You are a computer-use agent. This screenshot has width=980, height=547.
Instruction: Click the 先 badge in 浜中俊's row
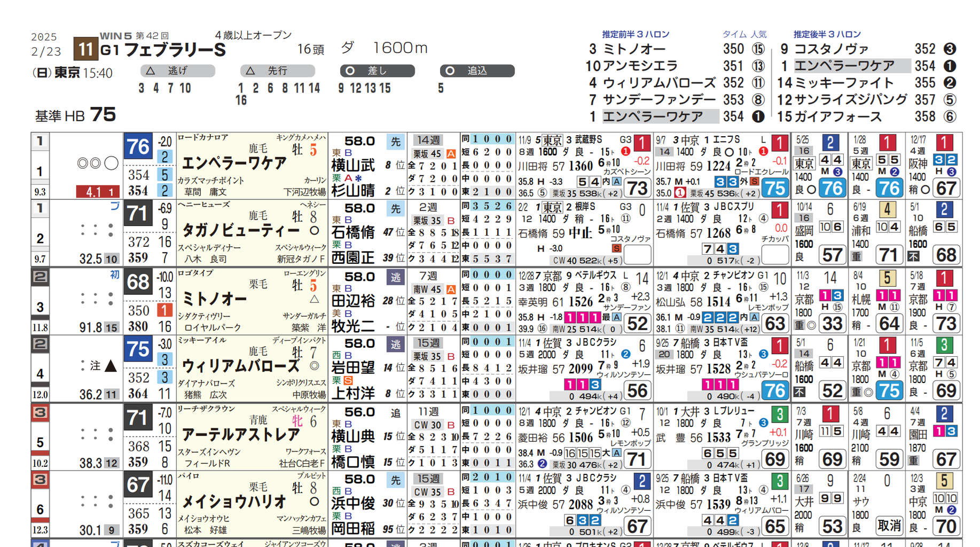[395, 480]
